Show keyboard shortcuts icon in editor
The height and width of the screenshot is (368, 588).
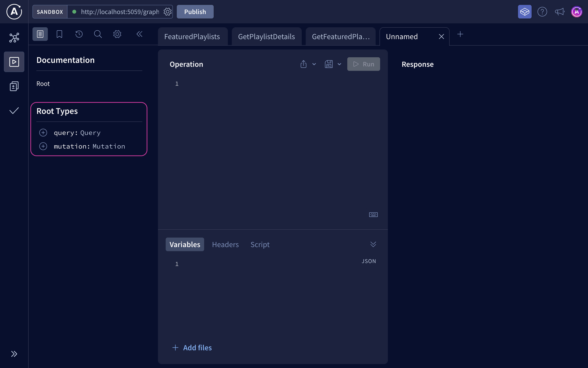(373, 215)
